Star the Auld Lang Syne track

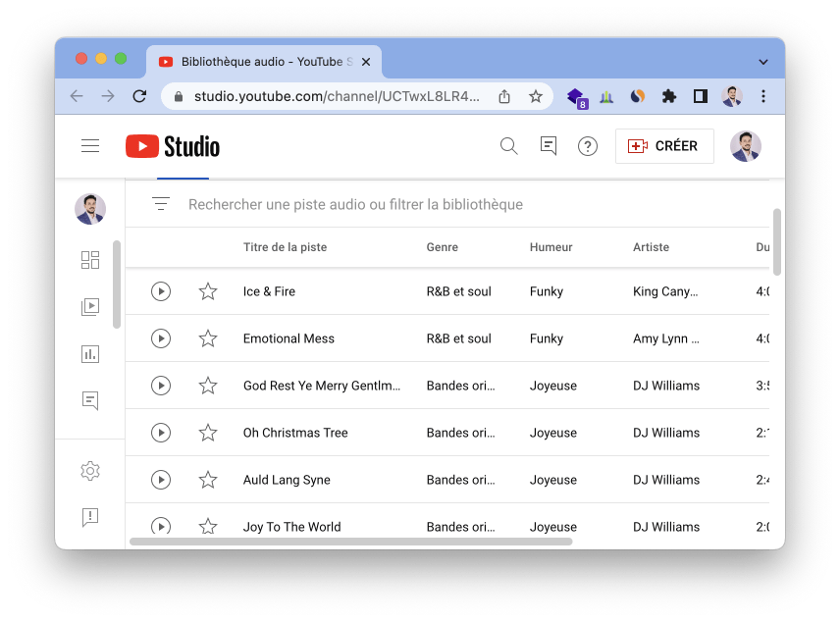(208, 480)
